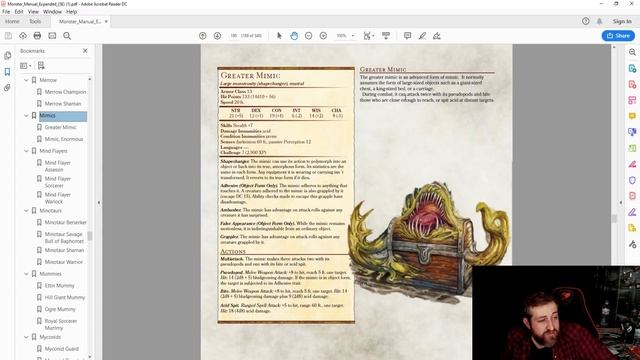
Task: Open the Window menu
Action: (52, 12)
